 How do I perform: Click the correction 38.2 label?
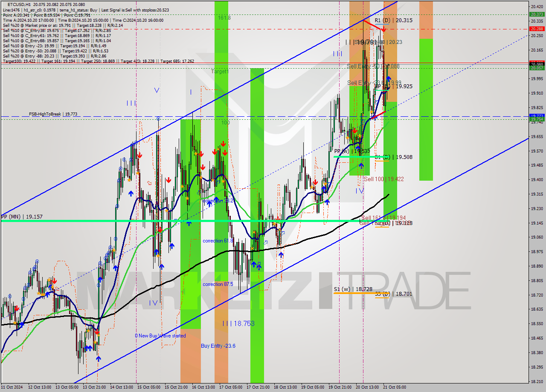(218, 201)
